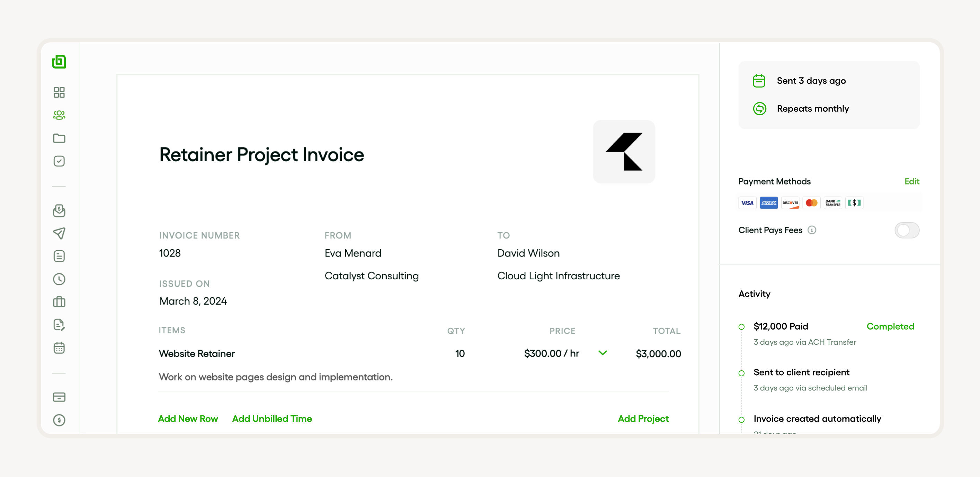The height and width of the screenshot is (477, 980).
Task: Click the credit card icon in sidebar
Action: tap(59, 397)
